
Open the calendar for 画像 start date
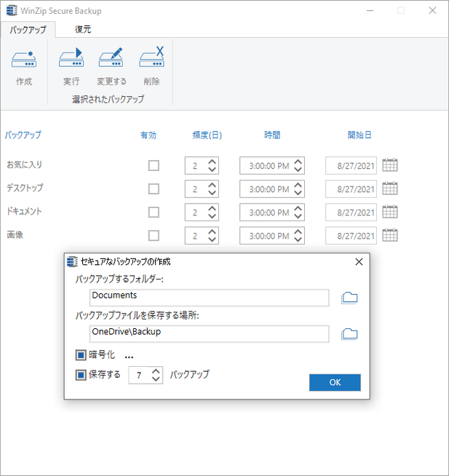[x=390, y=235]
